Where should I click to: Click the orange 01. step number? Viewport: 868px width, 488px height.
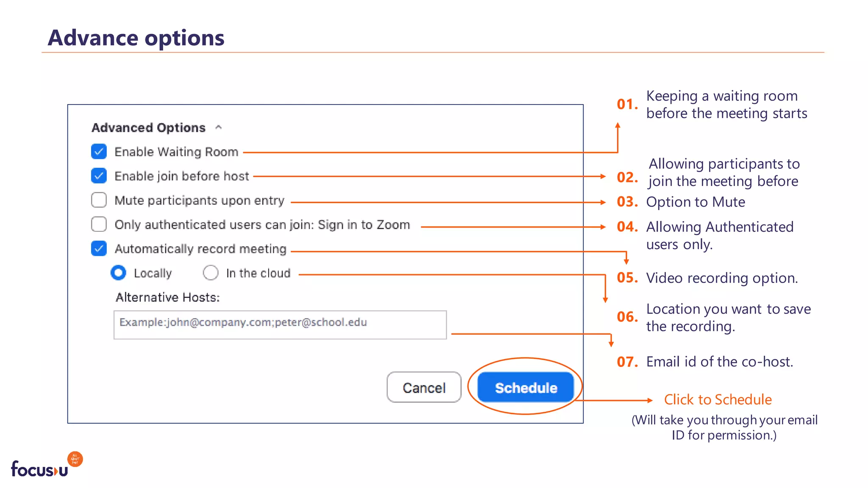(x=627, y=104)
